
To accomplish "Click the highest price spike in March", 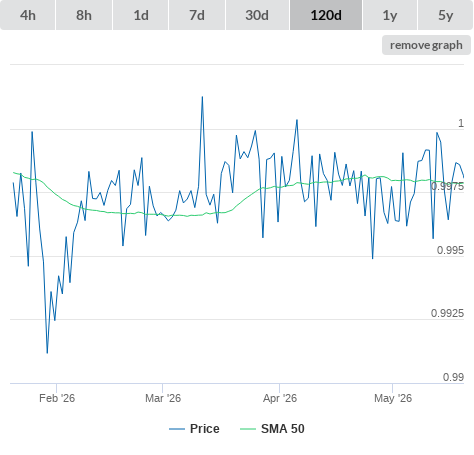I will (x=202, y=97).
